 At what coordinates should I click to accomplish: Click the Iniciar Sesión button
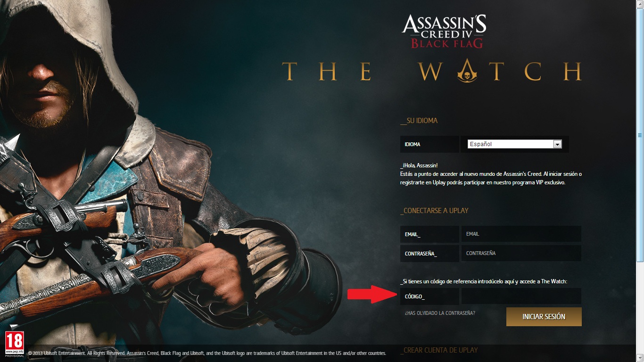pos(544,317)
